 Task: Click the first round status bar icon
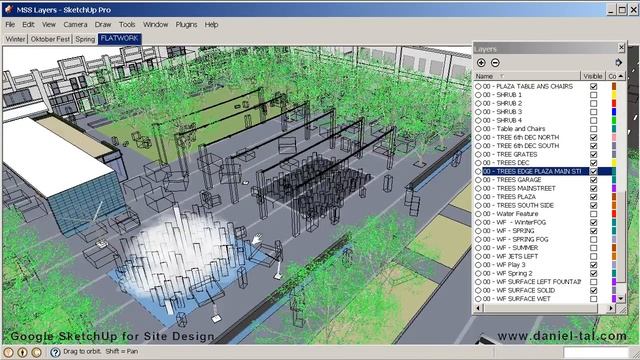[9, 352]
